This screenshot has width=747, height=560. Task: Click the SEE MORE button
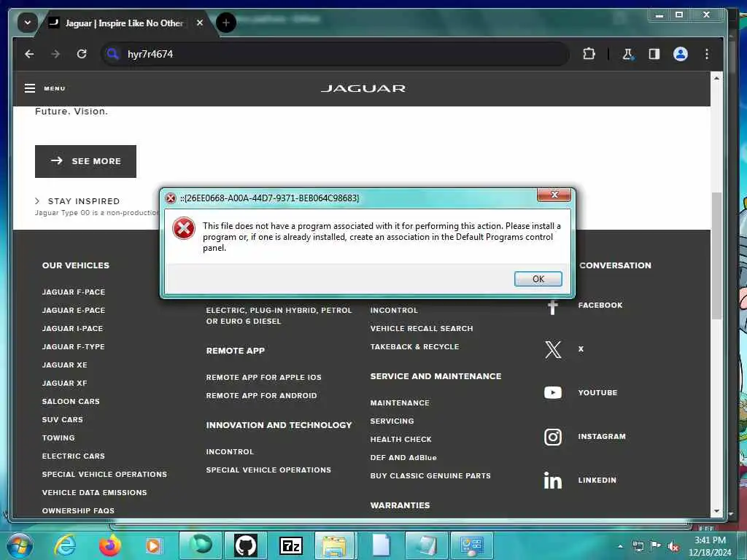pyautogui.click(x=86, y=161)
